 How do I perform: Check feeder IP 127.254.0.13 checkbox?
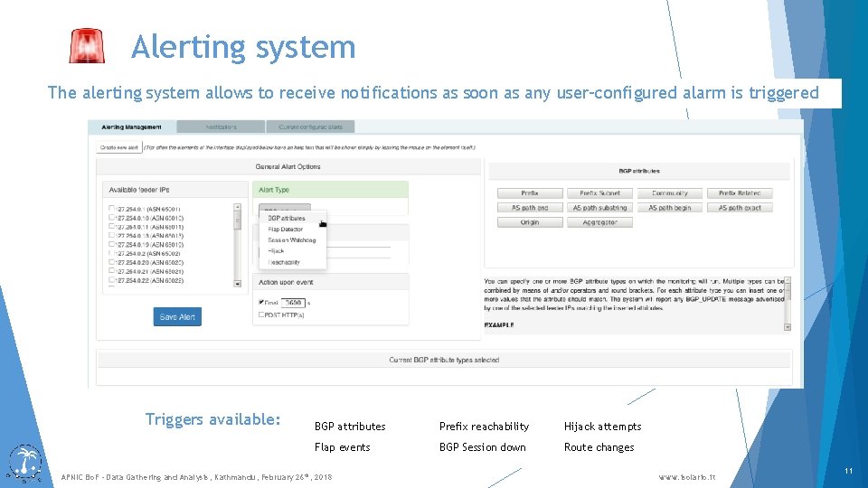111,235
